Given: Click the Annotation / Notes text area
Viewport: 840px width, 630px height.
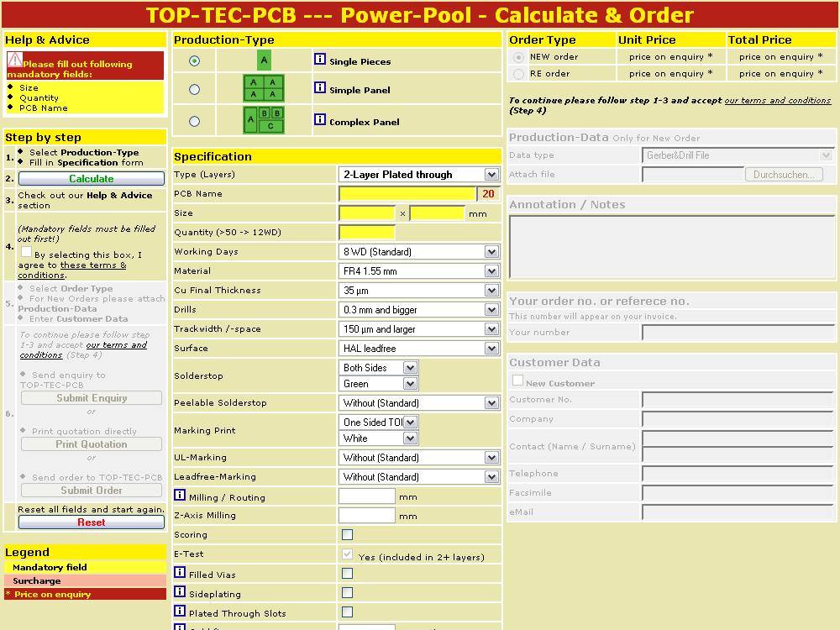Looking at the screenshot, I should point(671,247).
